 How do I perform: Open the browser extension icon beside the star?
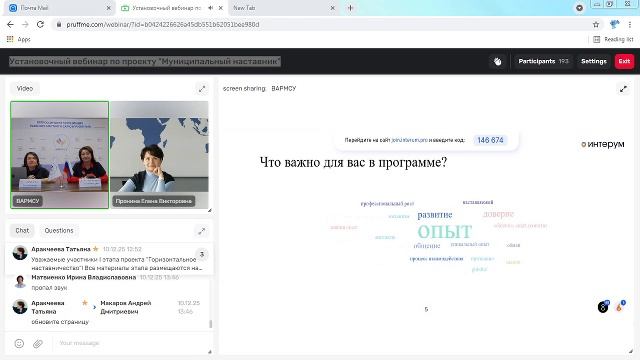coord(614,24)
